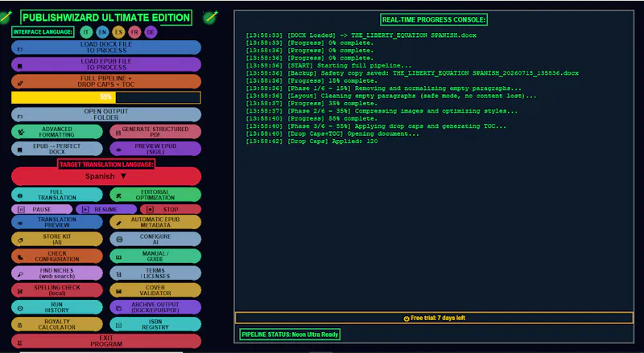Switch interface language to IT

(x=86, y=32)
